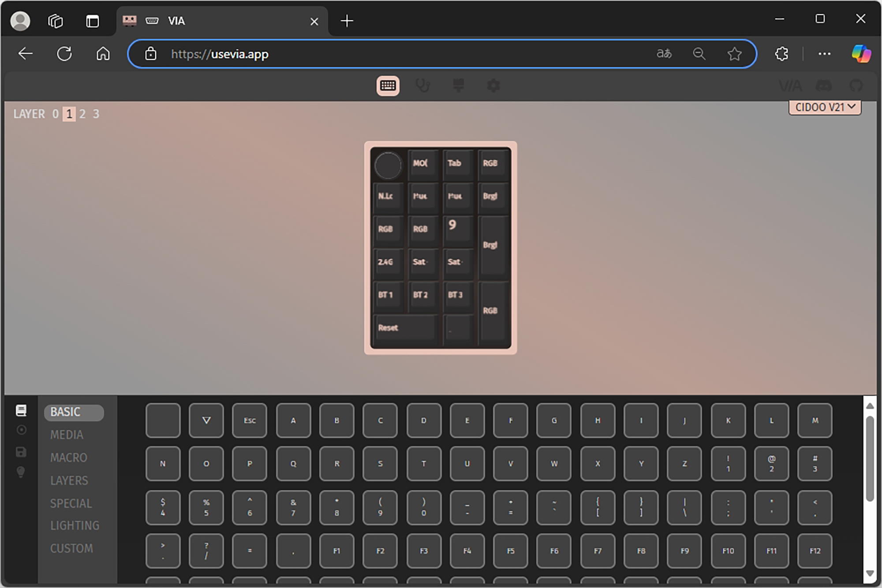Open the Key Tester stethoscope tab
Image resolution: width=882 pixels, height=588 pixels.
click(x=422, y=85)
